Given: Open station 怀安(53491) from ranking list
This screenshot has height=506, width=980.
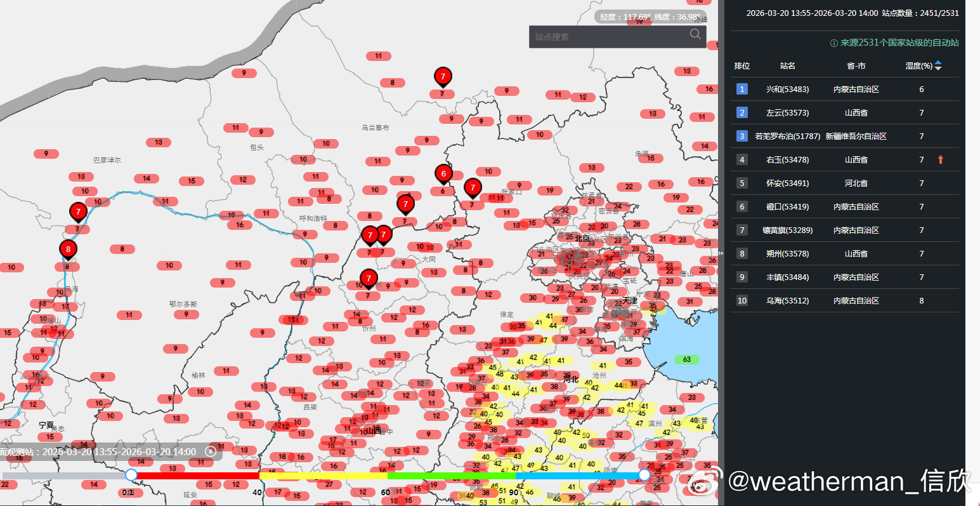Looking at the screenshot, I should [x=787, y=183].
